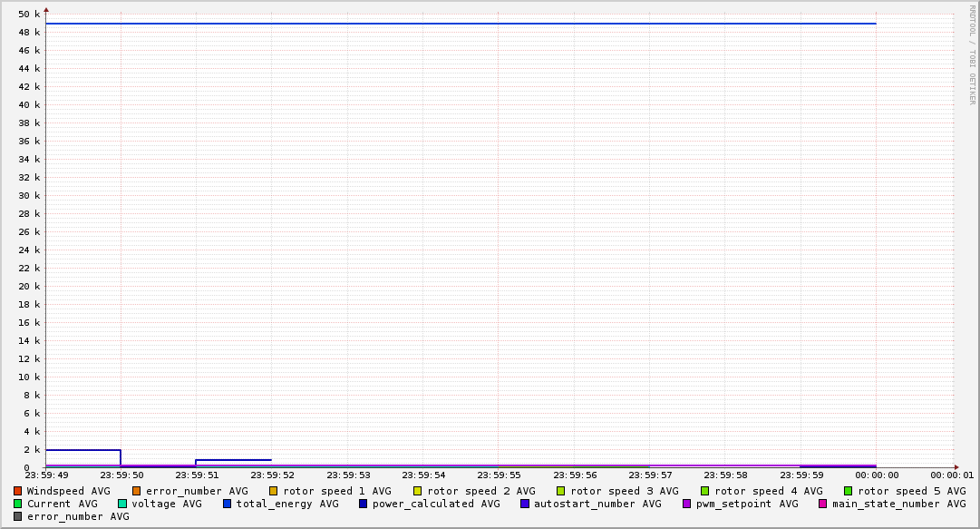Image resolution: width=980 pixels, height=529 pixels.
Task: Select the teal voltage AVG legend swatch
Action: (122, 504)
